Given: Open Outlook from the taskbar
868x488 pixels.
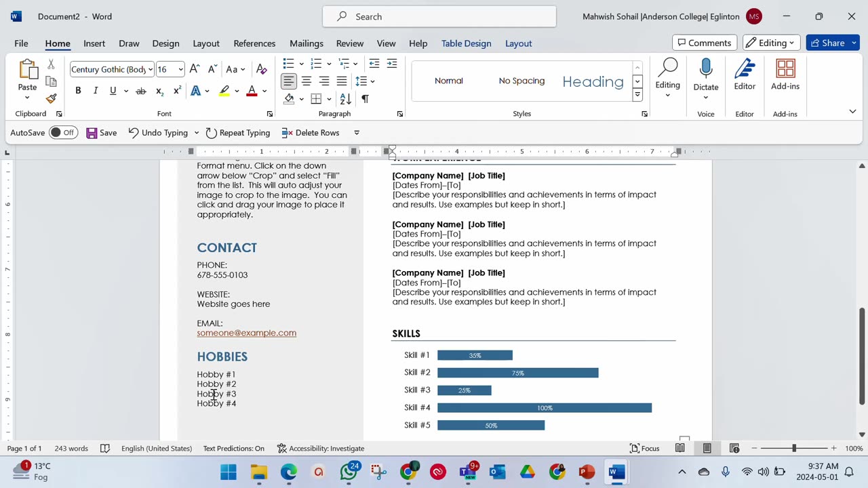Looking at the screenshot, I should click(x=498, y=472).
